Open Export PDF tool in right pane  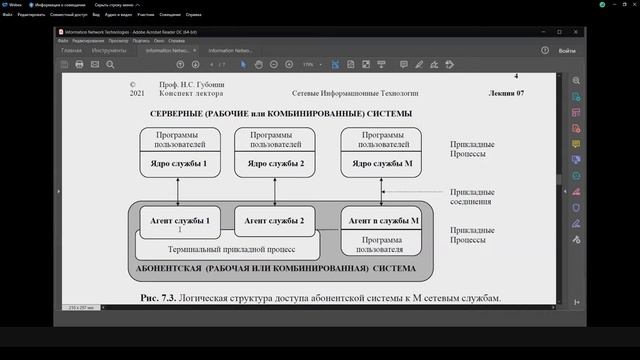click(x=576, y=97)
